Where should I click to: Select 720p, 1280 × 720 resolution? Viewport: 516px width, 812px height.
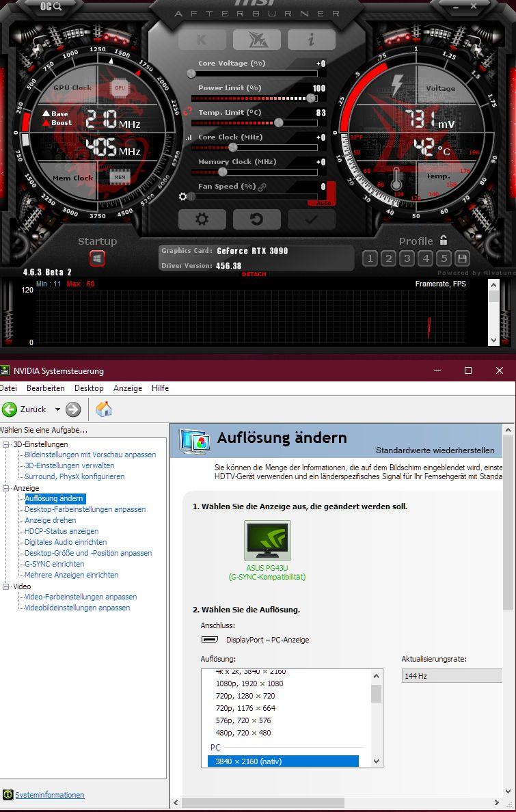pos(245,696)
